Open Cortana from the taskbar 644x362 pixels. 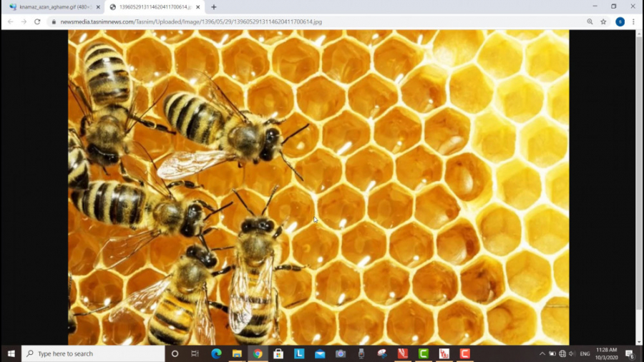click(x=175, y=353)
